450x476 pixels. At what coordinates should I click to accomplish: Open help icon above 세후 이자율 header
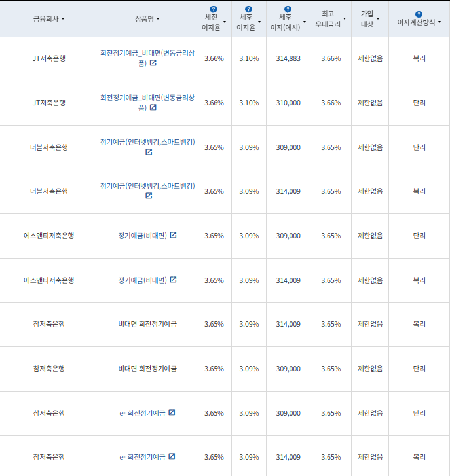coord(248,9)
